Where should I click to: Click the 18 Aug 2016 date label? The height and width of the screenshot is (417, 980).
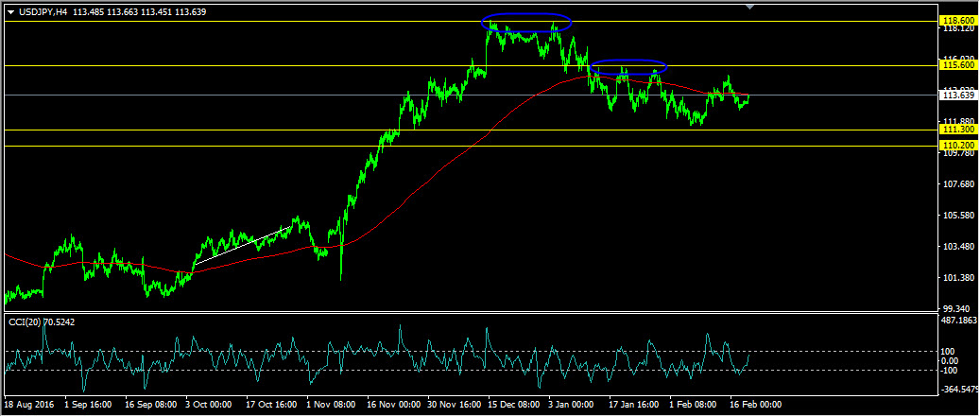tap(28, 405)
